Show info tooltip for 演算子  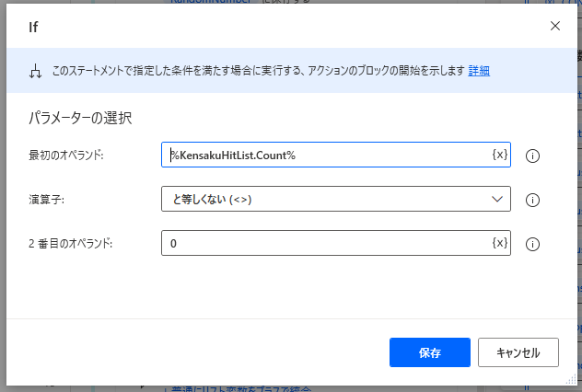532,200
